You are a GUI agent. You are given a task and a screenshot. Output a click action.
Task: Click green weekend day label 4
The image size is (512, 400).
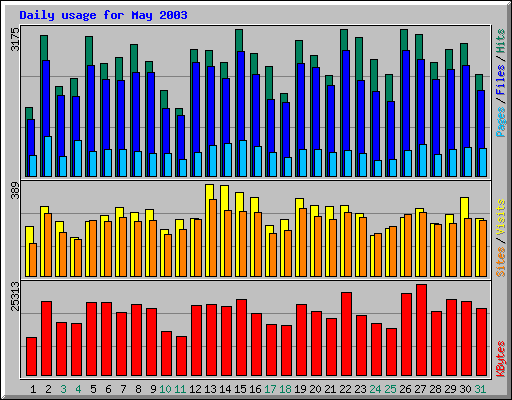click(78, 389)
